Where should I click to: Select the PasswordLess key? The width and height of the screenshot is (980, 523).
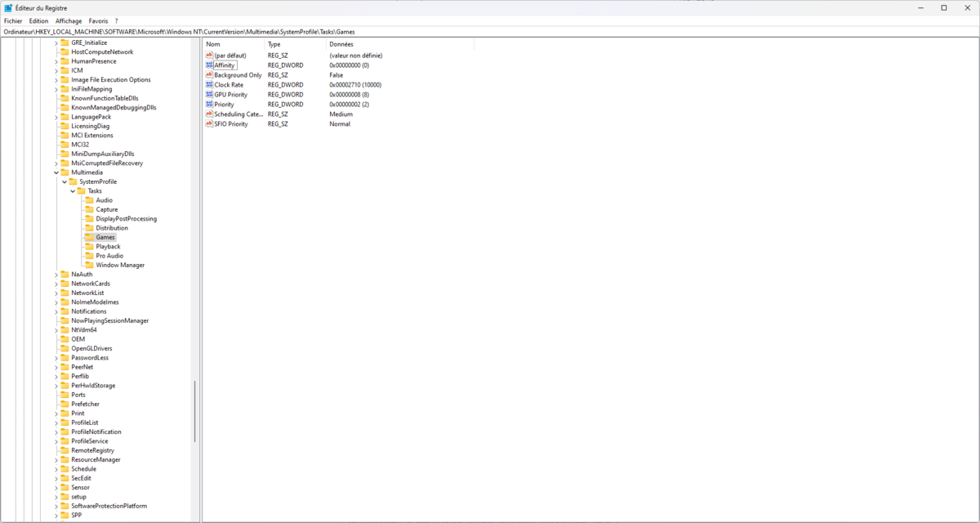coord(90,358)
